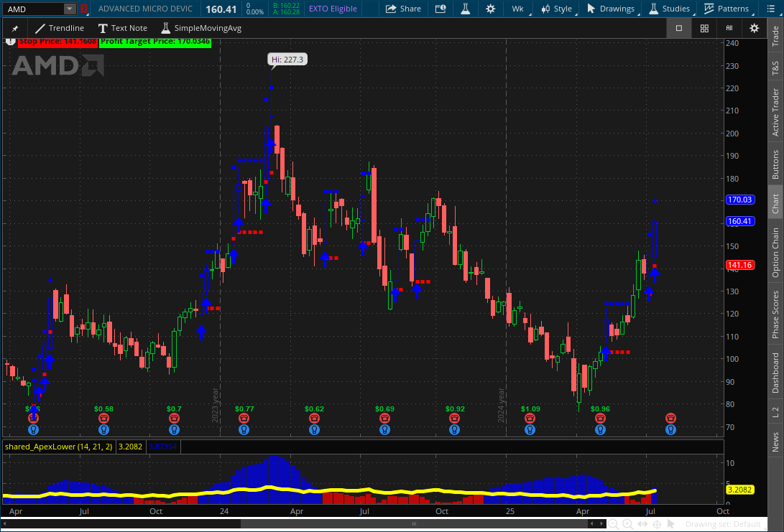Screen dimensions: 784x532
Task: Activate the crosshair cursor icon at bottom
Action: coord(657,524)
